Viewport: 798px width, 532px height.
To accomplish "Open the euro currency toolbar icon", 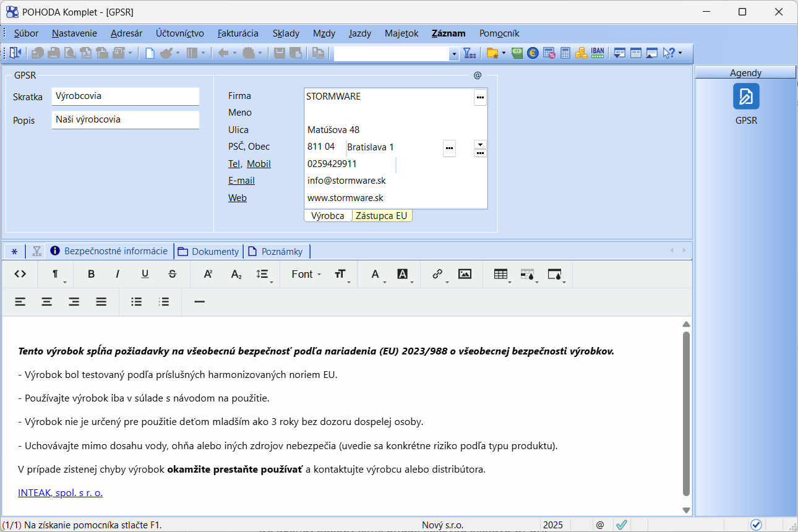I will (x=533, y=53).
